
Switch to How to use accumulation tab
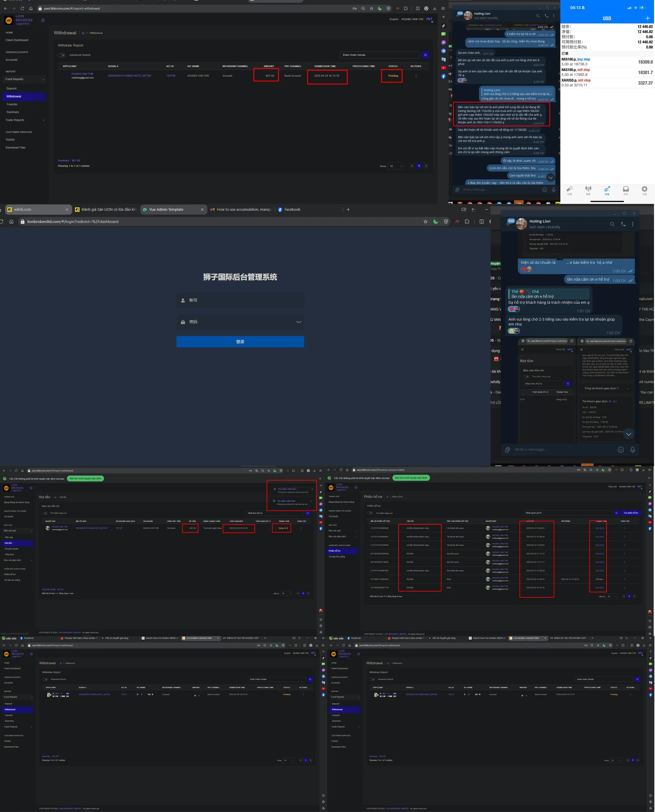pyautogui.click(x=241, y=209)
